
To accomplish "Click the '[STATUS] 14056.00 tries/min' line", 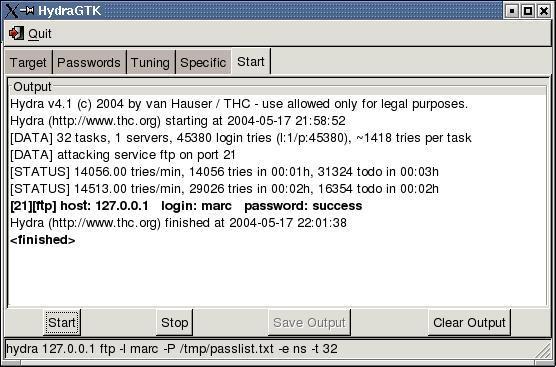I will 224,172.
